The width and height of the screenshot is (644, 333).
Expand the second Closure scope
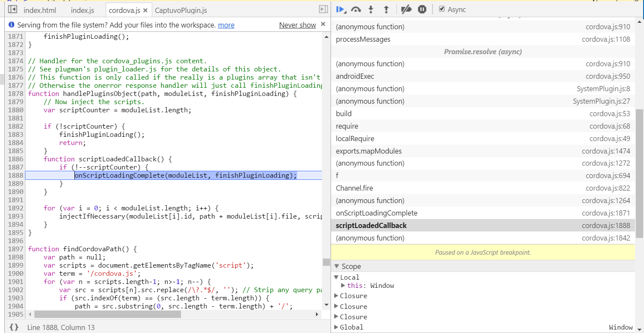337,306
